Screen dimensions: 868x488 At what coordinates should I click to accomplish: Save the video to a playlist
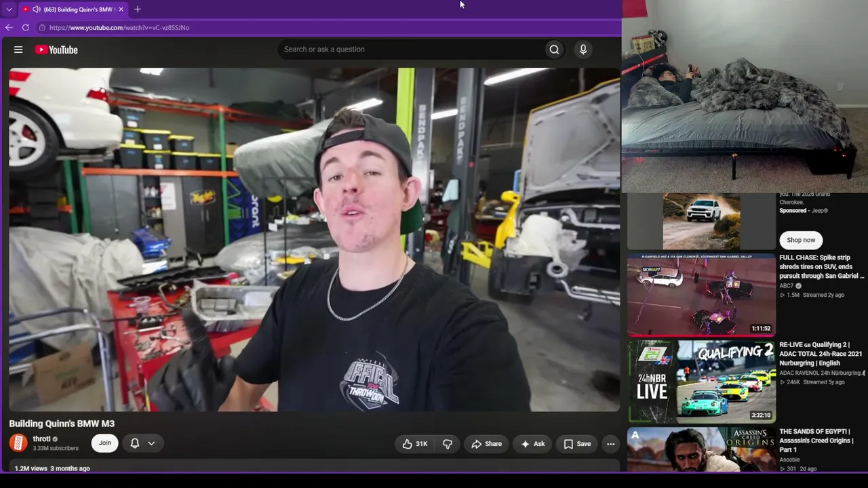pos(577,444)
